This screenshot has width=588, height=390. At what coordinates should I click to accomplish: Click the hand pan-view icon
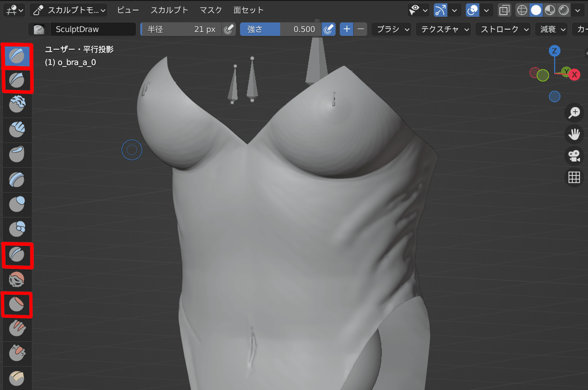click(x=574, y=134)
